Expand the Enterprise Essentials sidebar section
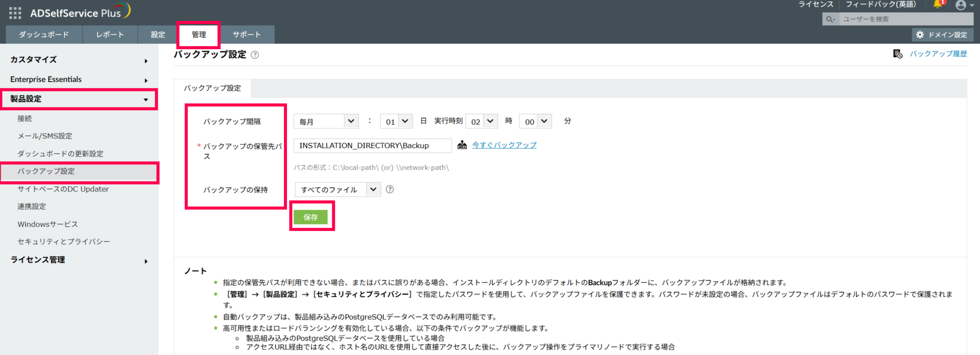980x355 pixels. coord(79,80)
